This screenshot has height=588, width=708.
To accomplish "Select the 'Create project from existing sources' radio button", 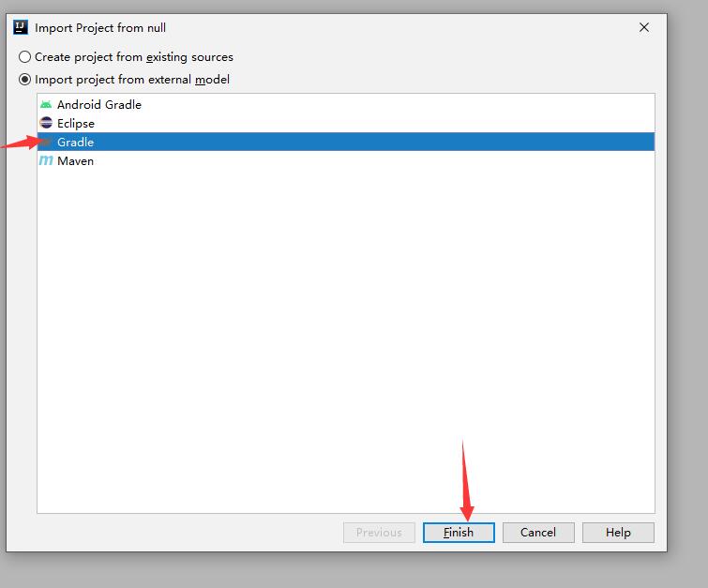I will click(x=24, y=57).
